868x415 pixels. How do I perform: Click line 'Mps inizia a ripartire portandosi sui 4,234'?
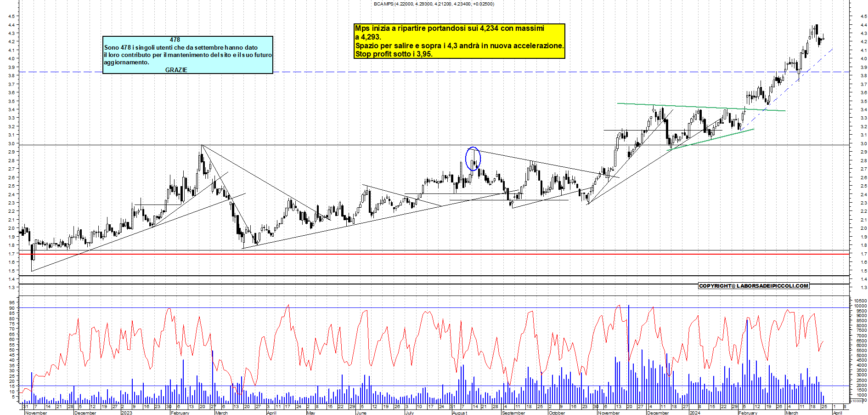point(450,28)
